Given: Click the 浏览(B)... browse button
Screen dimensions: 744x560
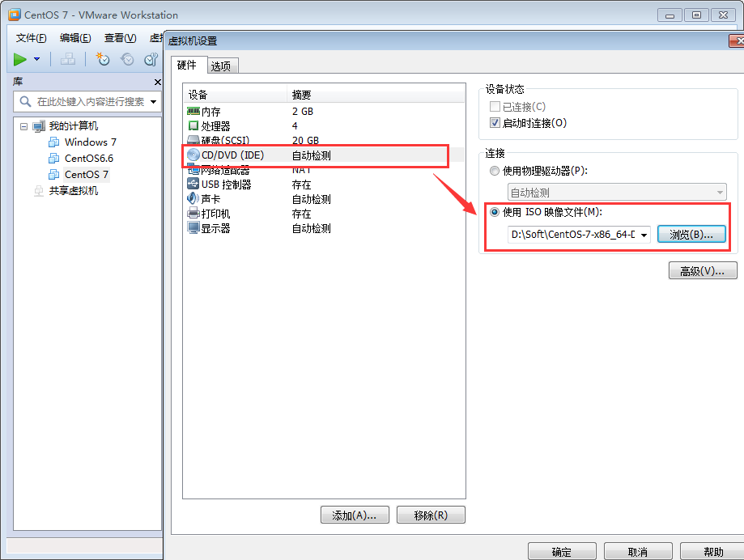Looking at the screenshot, I should coord(691,234).
